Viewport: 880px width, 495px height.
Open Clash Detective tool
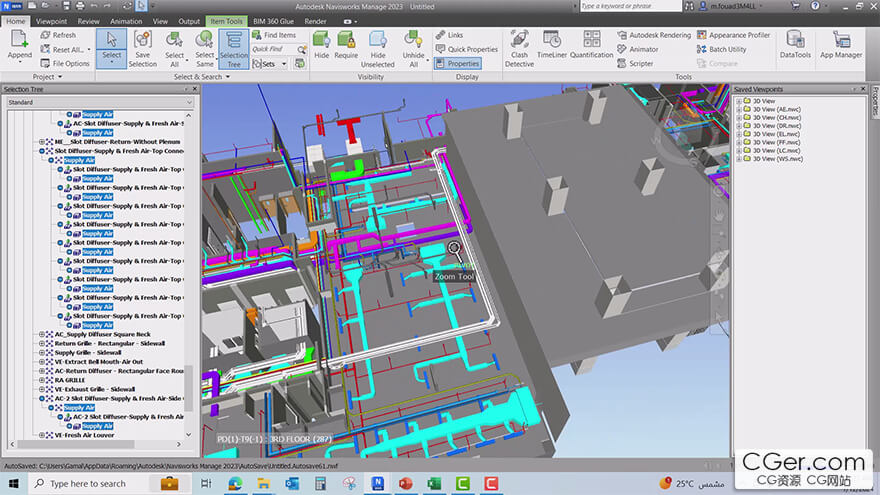coord(519,48)
